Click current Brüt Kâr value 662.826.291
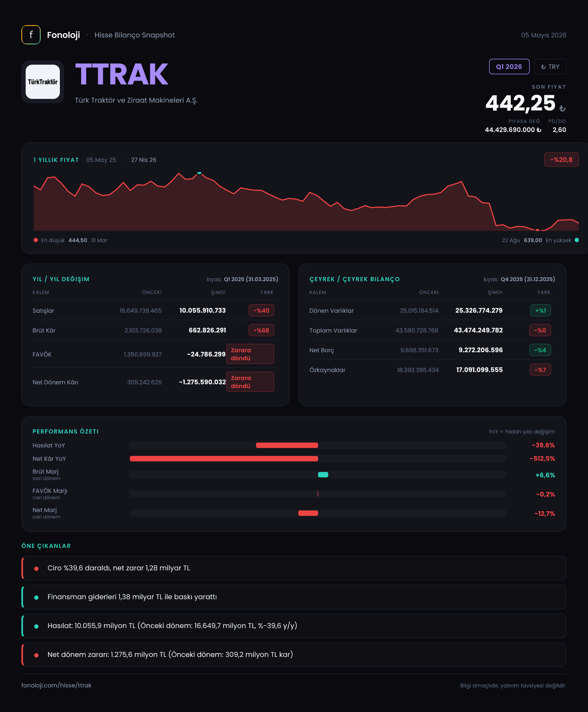Screen dimensions: 588x712 (x=207, y=330)
